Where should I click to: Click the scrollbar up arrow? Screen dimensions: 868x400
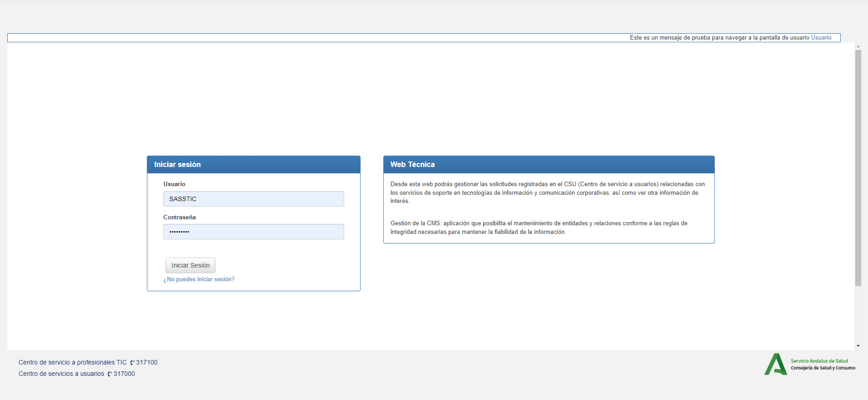point(858,46)
